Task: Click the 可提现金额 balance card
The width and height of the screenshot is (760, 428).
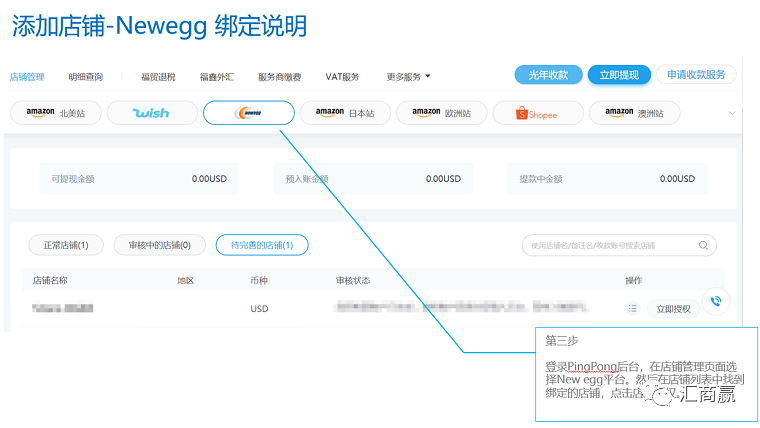Action: click(140, 179)
